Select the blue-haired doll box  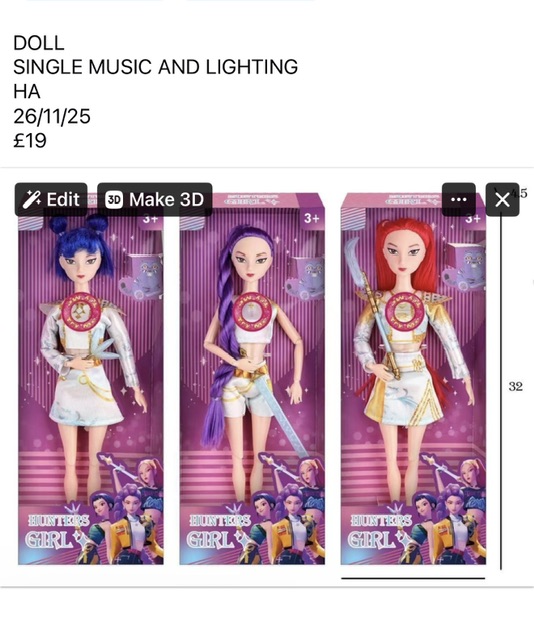(x=91, y=379)
